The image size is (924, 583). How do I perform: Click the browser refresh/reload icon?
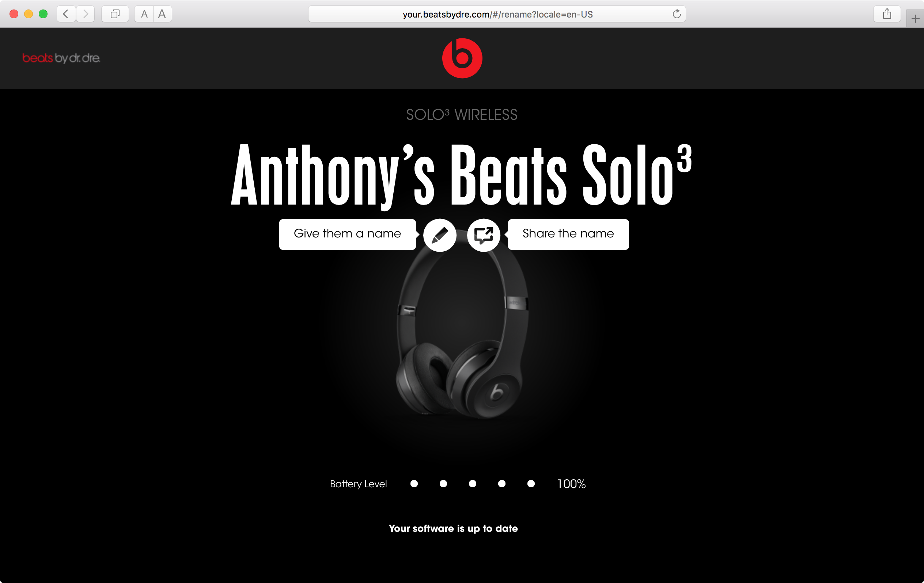(677, 14)
